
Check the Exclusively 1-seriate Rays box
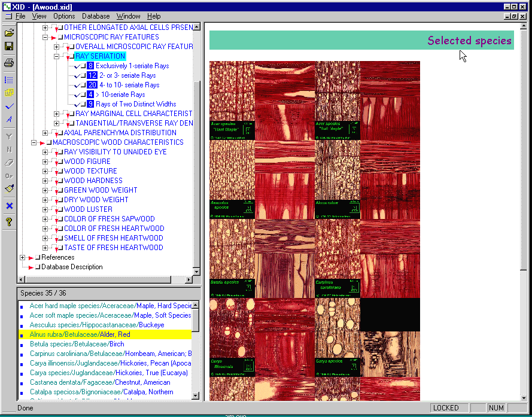tap(83, 66)
